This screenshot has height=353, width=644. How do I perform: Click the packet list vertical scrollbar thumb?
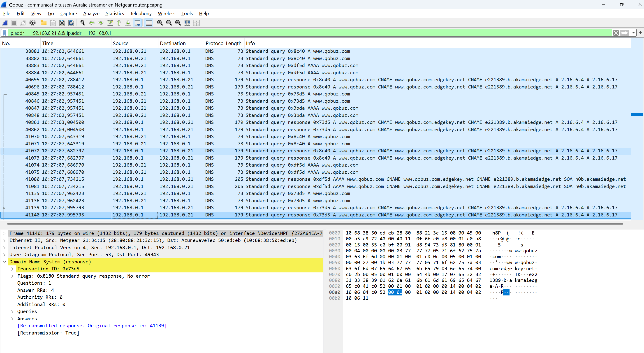click(637, 114)
